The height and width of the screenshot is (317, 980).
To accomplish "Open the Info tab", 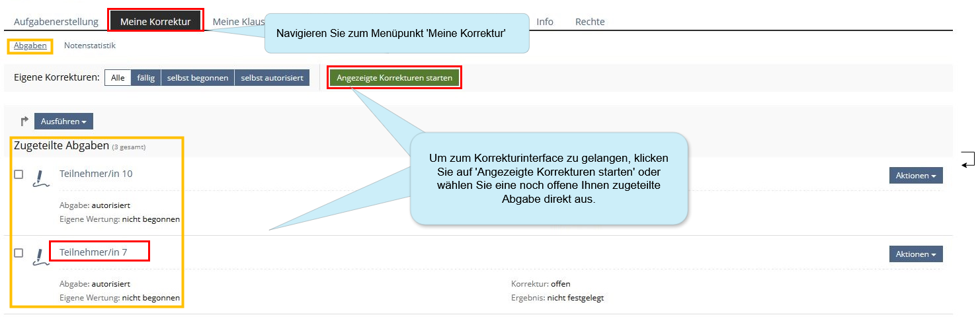I will [545, 22].
